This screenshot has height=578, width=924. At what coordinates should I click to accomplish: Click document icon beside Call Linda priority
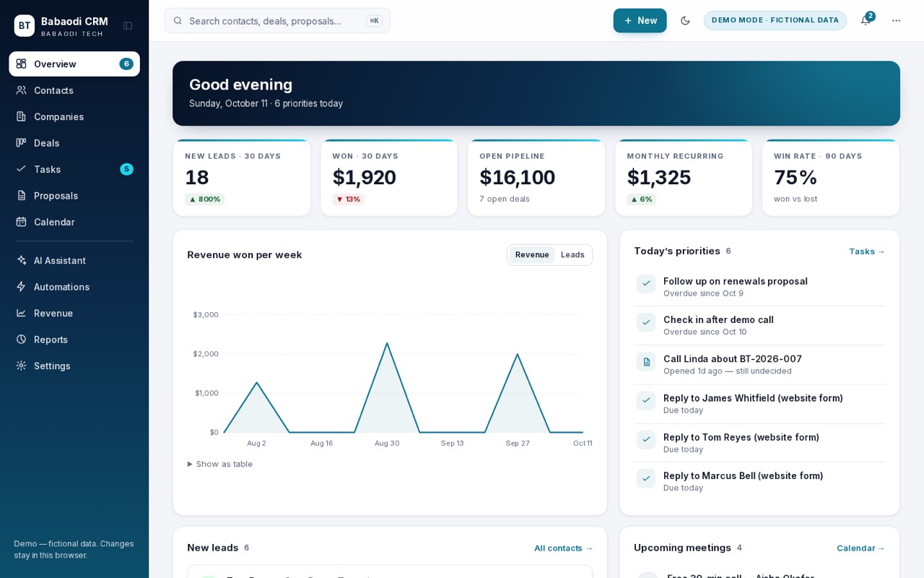(x=646, y=362)
